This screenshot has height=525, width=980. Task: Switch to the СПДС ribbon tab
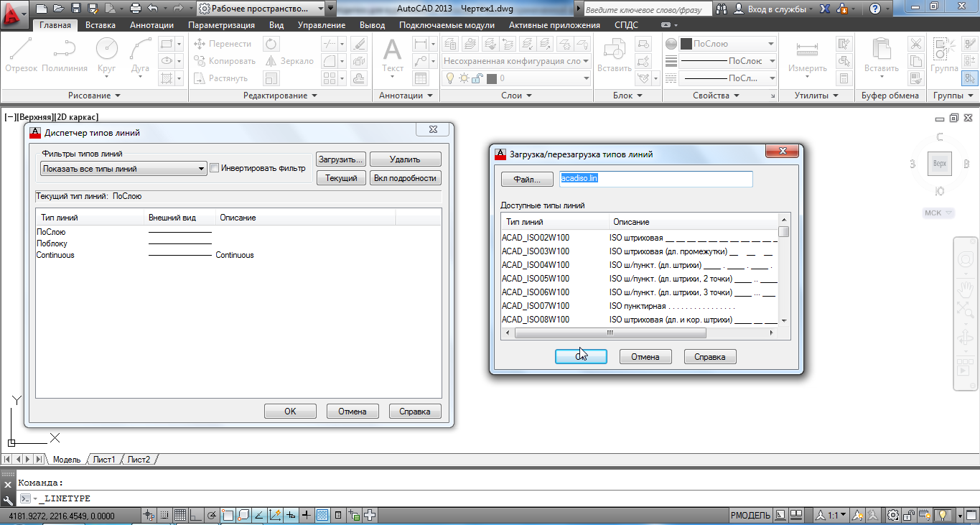click(626, 25)
